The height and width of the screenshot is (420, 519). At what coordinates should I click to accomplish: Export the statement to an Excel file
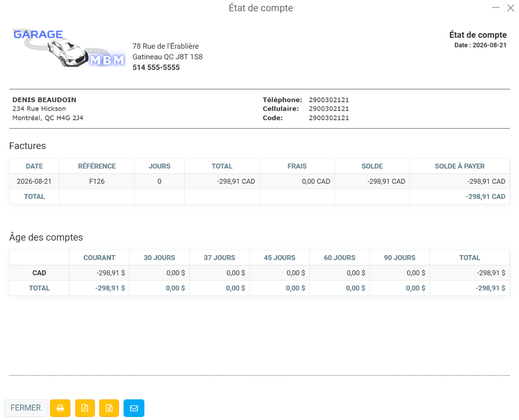pyautogui.click(x=109, y=408)
